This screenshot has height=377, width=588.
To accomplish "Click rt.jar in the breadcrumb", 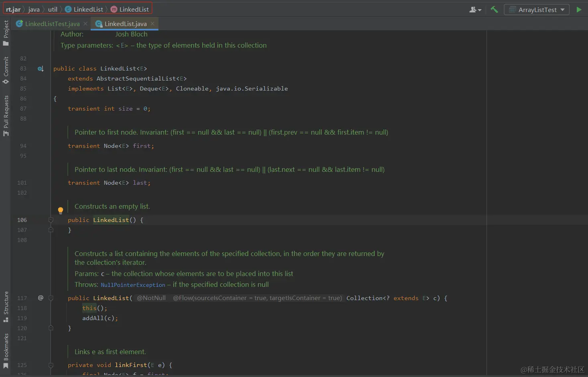I will 13,9.
